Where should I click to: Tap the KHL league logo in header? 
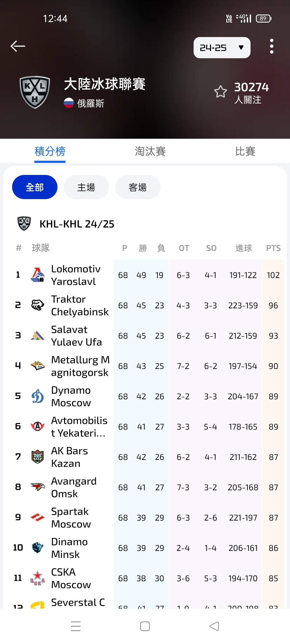click(x=35, y=92)
